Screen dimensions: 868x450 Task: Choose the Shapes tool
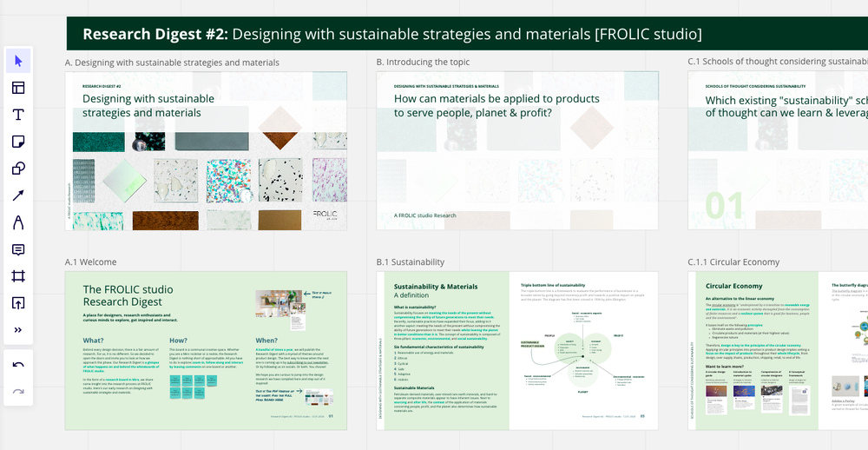pos(18,169)
